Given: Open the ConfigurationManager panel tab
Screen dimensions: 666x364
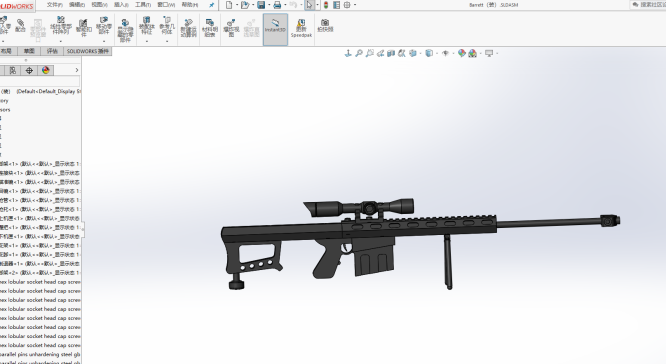Looking at the screenshot, I should point(13,70).
